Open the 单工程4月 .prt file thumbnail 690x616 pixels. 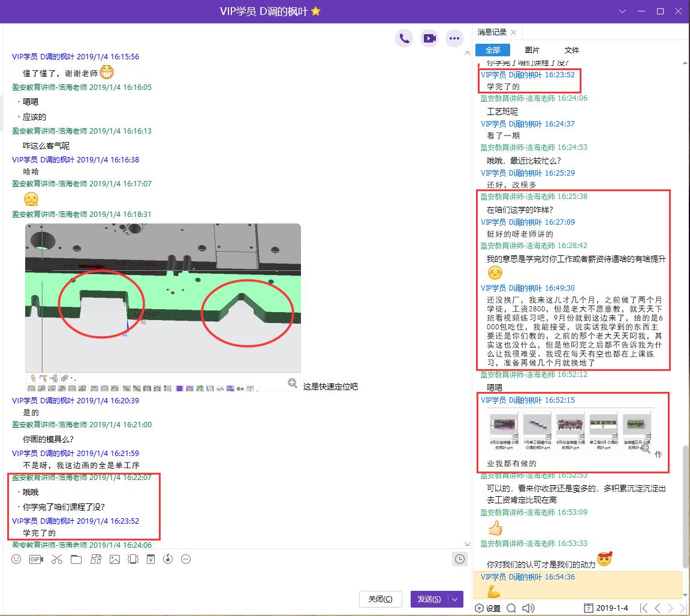click(x=604, y=425)
